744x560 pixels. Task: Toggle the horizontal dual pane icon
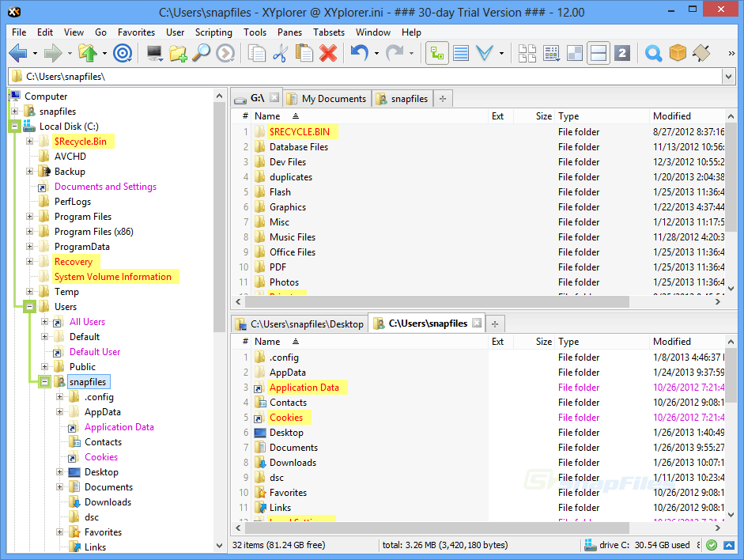599,53
